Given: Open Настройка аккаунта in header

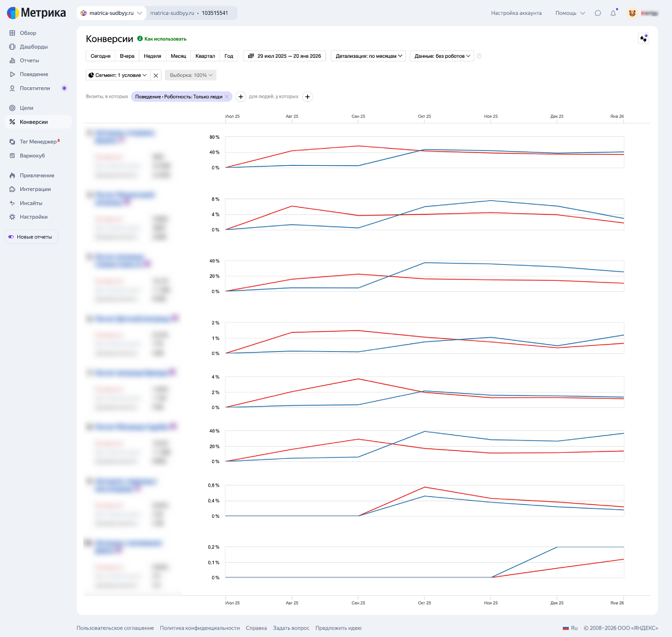Looking at the screenshot, I should coord(516,13).
